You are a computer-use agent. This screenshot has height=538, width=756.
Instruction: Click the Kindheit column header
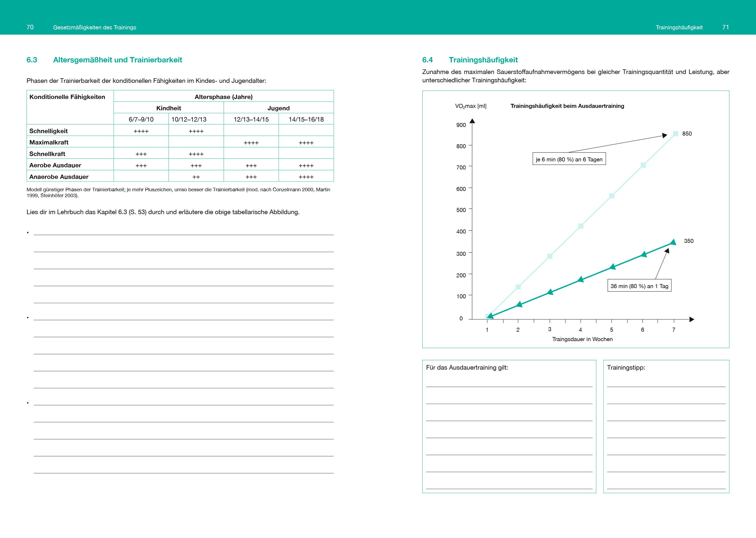(x=169, y=108)
